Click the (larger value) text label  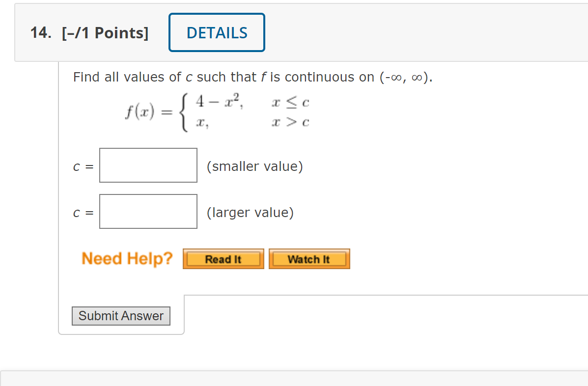(x=251, y=212)
